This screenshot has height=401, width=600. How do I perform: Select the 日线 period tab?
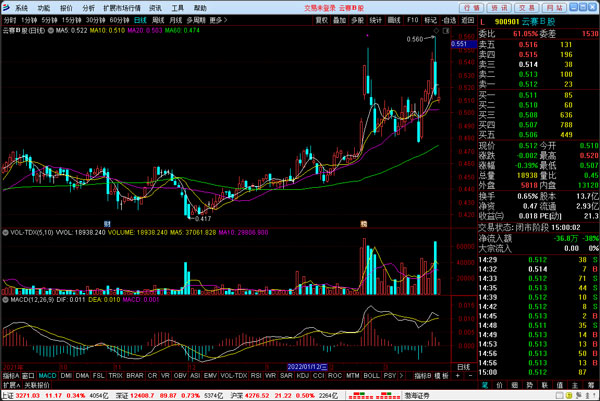pos(140,20)
